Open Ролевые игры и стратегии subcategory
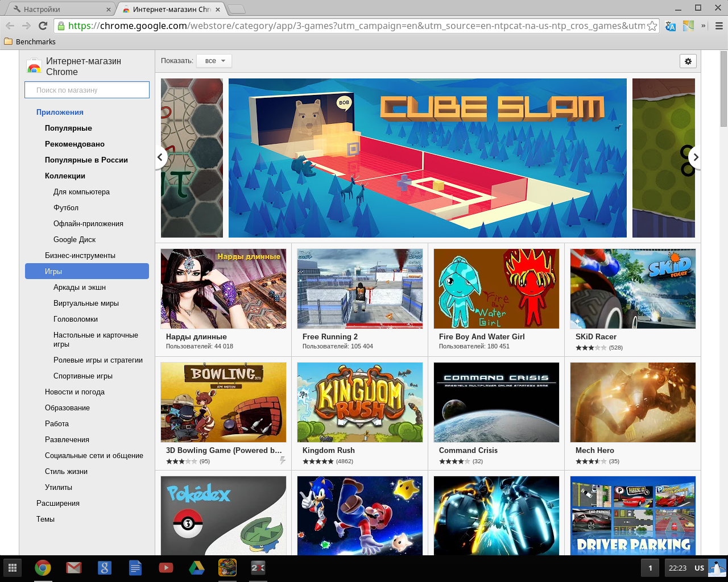The height and width of the screenshot is (582, 728). point(98,360)
